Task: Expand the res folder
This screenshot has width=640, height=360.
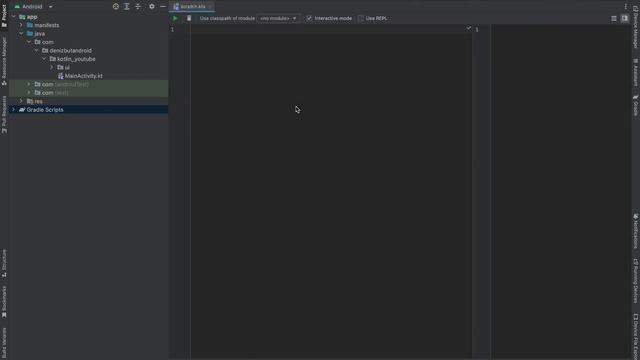Action: (21, 101)
